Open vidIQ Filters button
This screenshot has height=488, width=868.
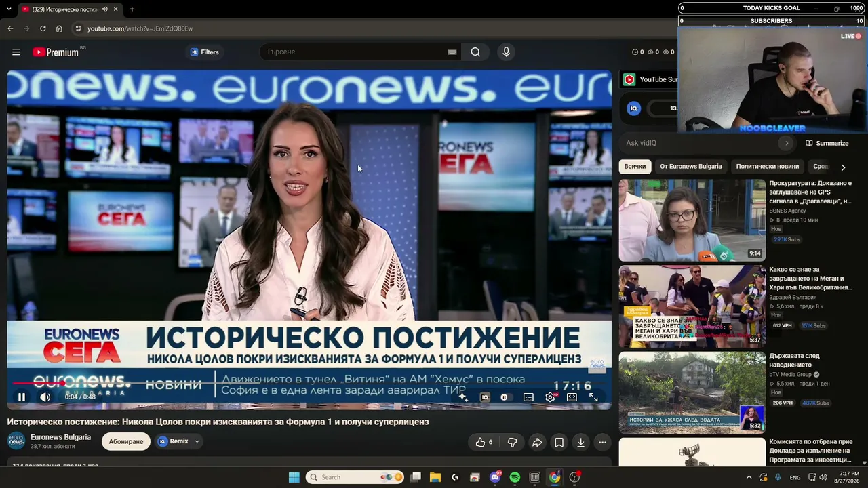pyautogui.click(x=204, y=52)
